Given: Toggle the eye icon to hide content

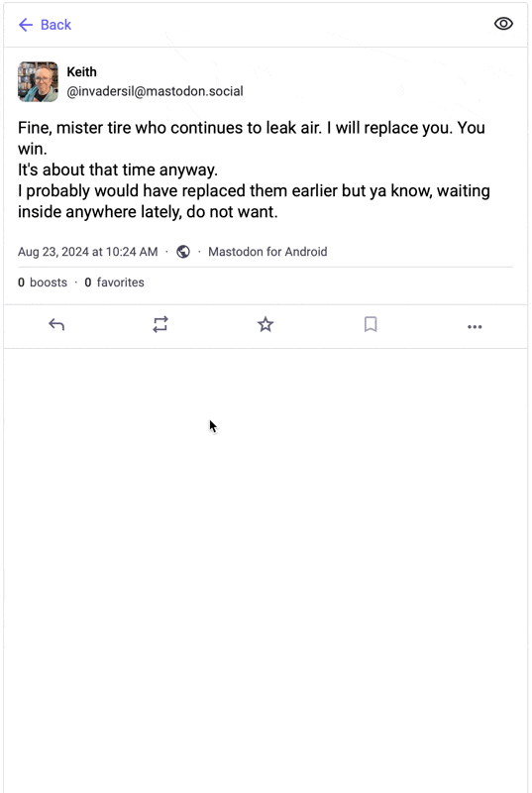Looking at the screenshot, I should (503, 24).
